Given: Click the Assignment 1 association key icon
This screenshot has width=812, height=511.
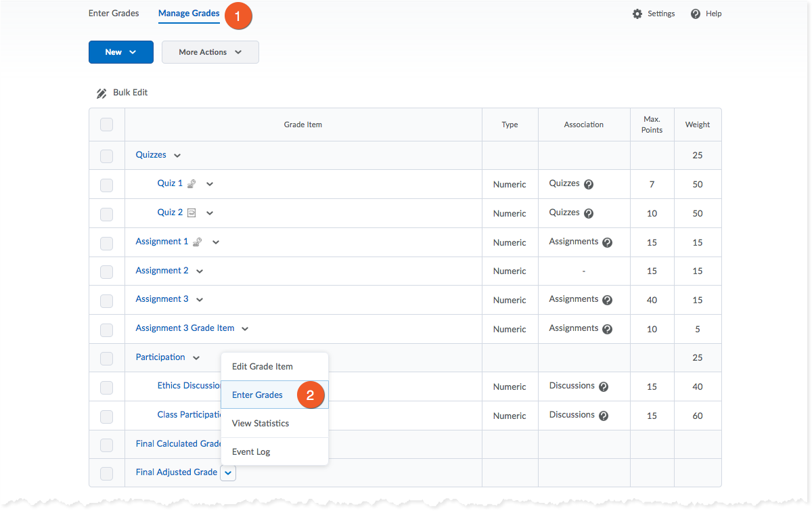Looking at the screenshot, I should coord(198,242).
